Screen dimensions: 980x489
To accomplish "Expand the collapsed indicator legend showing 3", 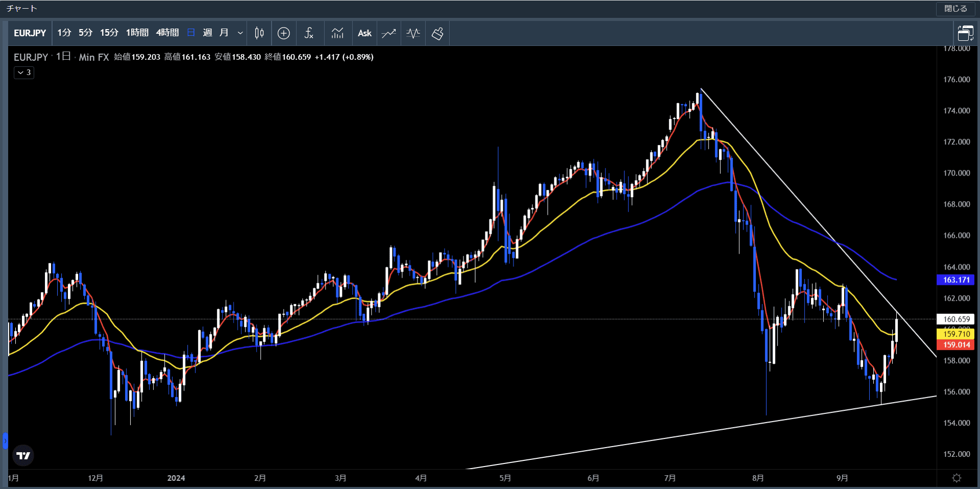I will 24,72.
